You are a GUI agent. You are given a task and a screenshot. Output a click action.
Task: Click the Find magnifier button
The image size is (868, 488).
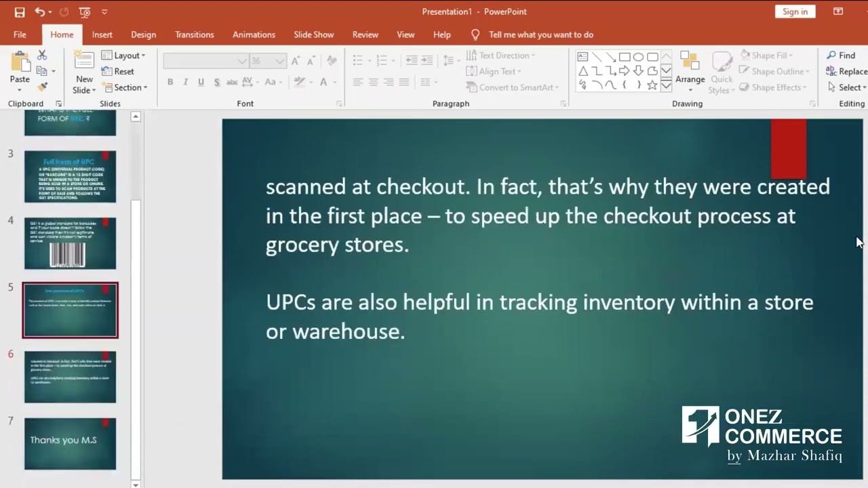[x=840, y=55]
